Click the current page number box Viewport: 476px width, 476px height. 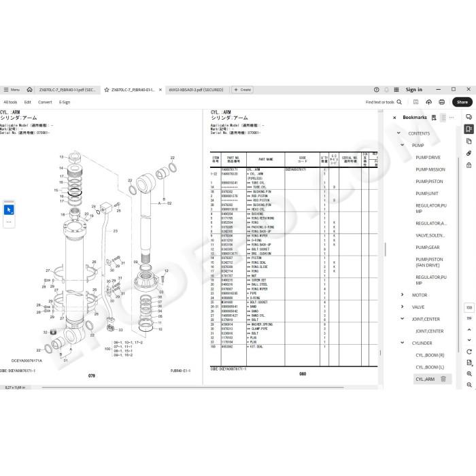[469, 307]
